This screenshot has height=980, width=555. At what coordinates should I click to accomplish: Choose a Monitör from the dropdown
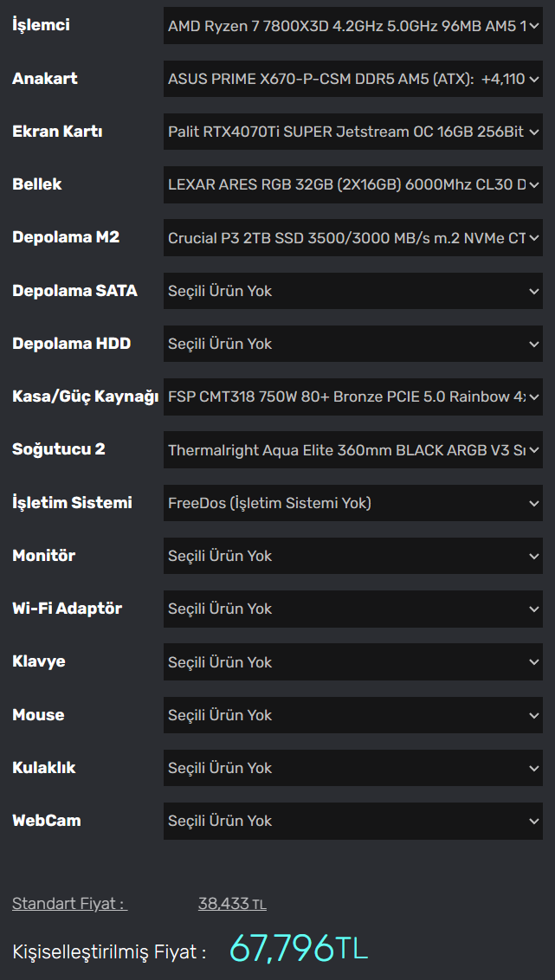point(352,556)
